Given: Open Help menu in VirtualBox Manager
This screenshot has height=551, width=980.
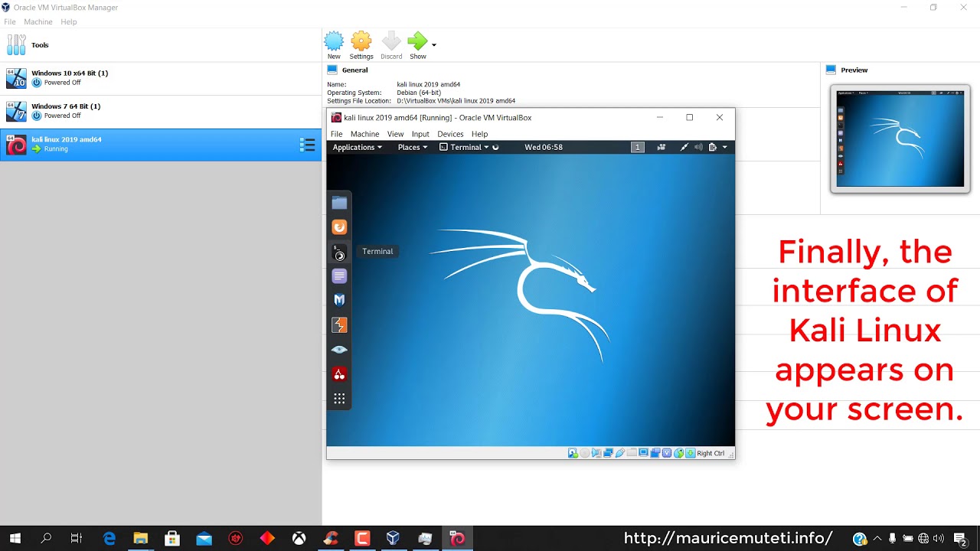Looking at the screenshot, I should click(69, 22).
